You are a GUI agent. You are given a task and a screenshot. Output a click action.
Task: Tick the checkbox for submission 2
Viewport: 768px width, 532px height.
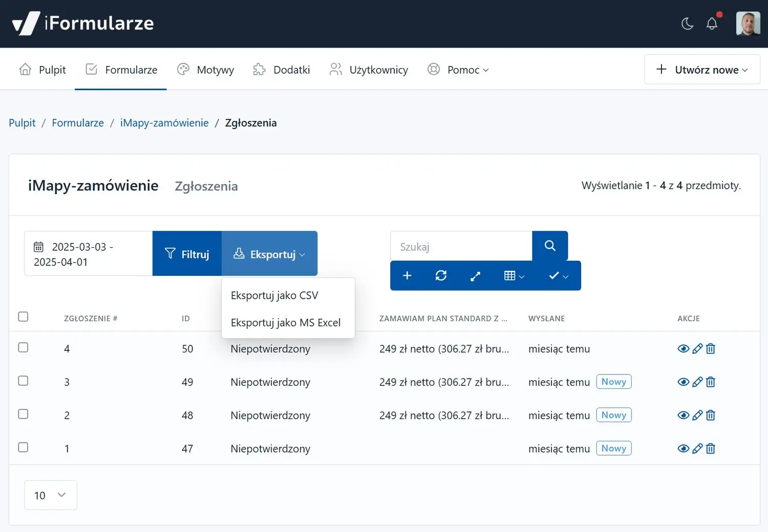tap(23, 414)
